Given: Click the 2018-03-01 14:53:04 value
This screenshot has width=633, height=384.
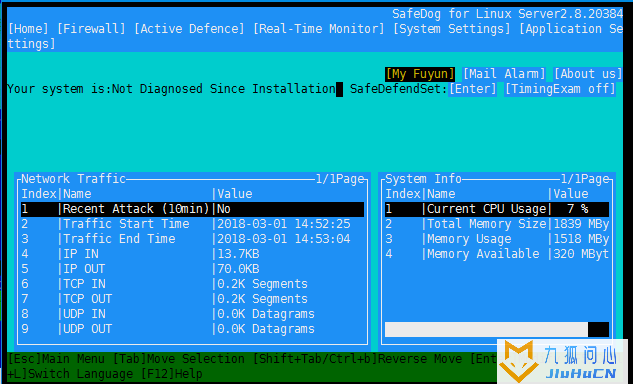Looking at the screenshot, I should coord(284,239).
